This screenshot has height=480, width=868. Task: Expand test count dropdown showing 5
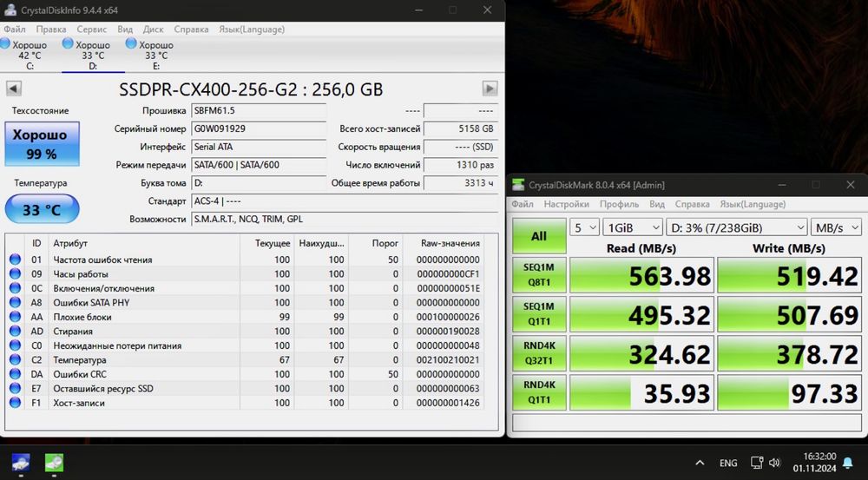pos(584,227)
